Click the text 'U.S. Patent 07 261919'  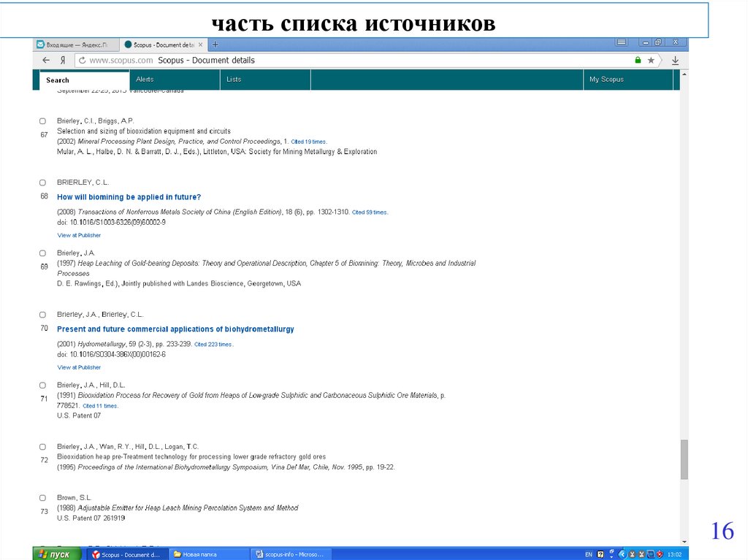(x=91, y=518)
